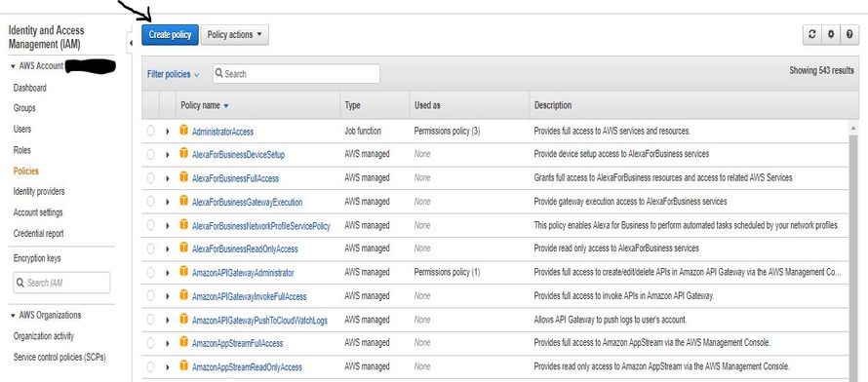Go to Dashboard in the sidebar

coord(30,88)
